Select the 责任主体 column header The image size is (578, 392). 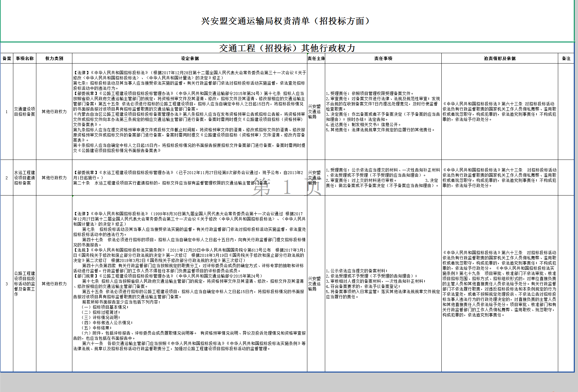[316, 58]
